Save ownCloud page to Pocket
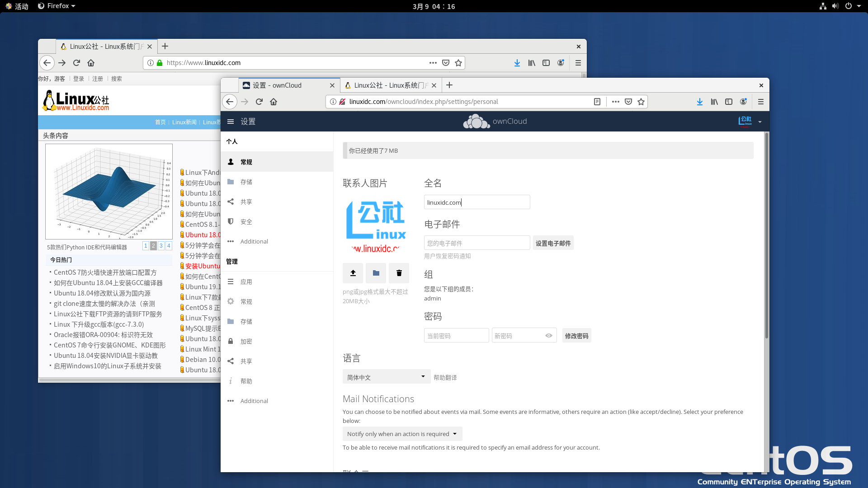868x488 pixels. [x=628, y=102]
